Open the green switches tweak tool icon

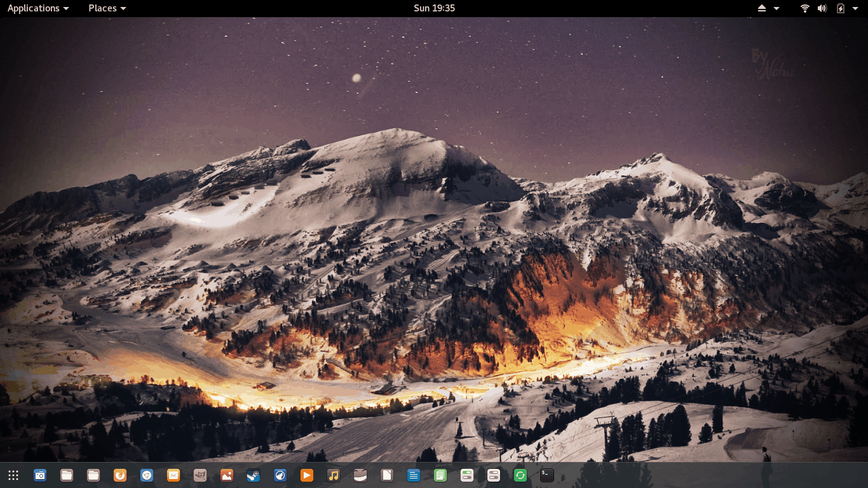pyautogui.click(x=467, y=475)
